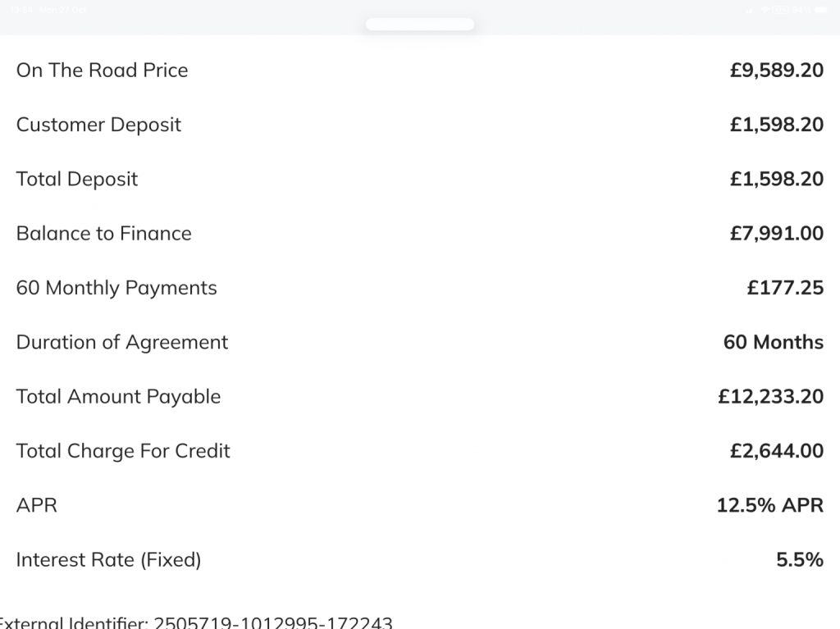Click the sheet grabber handle at top
840x629 pixels.
coord(419,25)
